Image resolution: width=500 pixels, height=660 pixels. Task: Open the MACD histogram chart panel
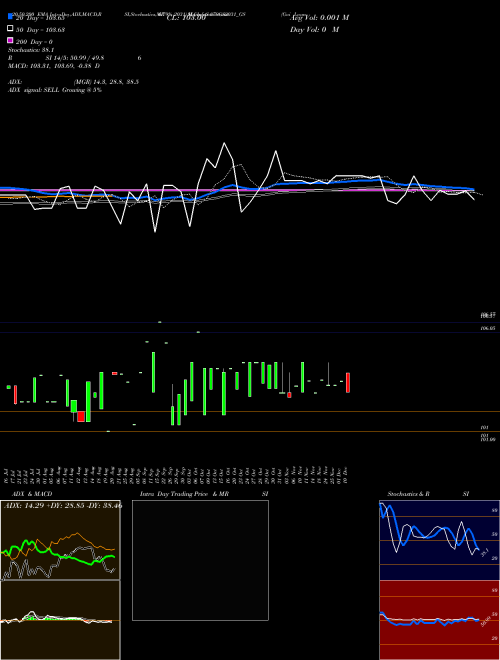coord(60,620)
